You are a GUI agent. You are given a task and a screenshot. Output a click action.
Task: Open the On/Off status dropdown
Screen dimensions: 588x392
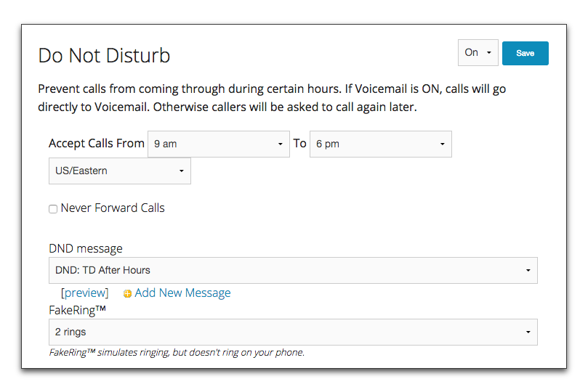478,53
